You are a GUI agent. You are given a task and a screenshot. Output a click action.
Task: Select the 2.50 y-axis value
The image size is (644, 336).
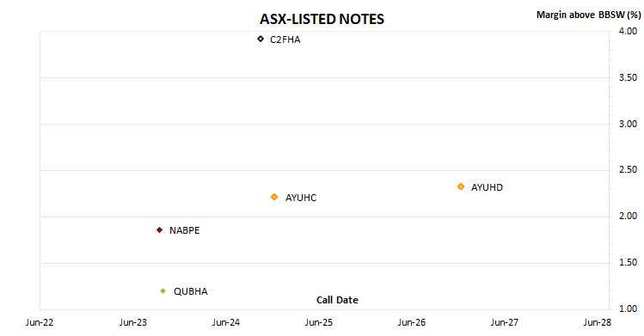click(x=628, y=169)
